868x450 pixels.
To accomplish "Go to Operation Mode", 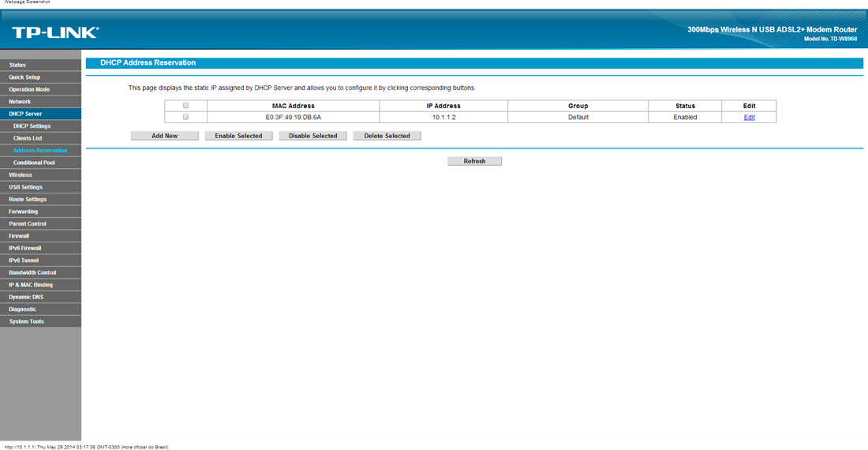I will pyautogui.click(x=40, y=89).
